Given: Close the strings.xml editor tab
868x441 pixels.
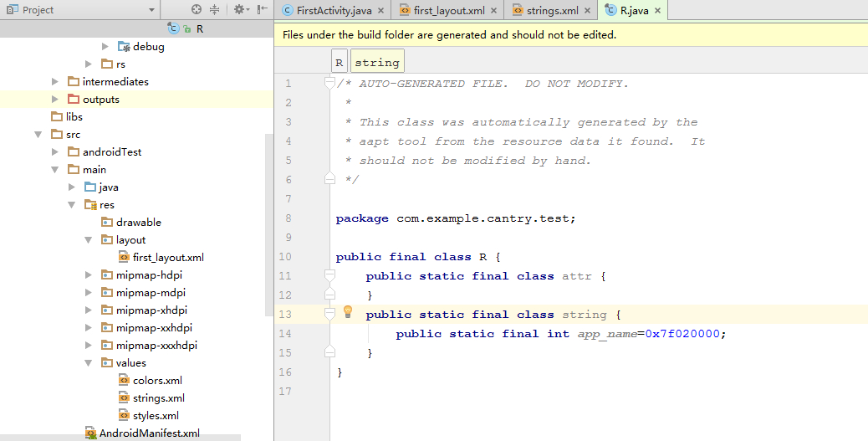Looking at the screenshot, I should pos(588,11).
